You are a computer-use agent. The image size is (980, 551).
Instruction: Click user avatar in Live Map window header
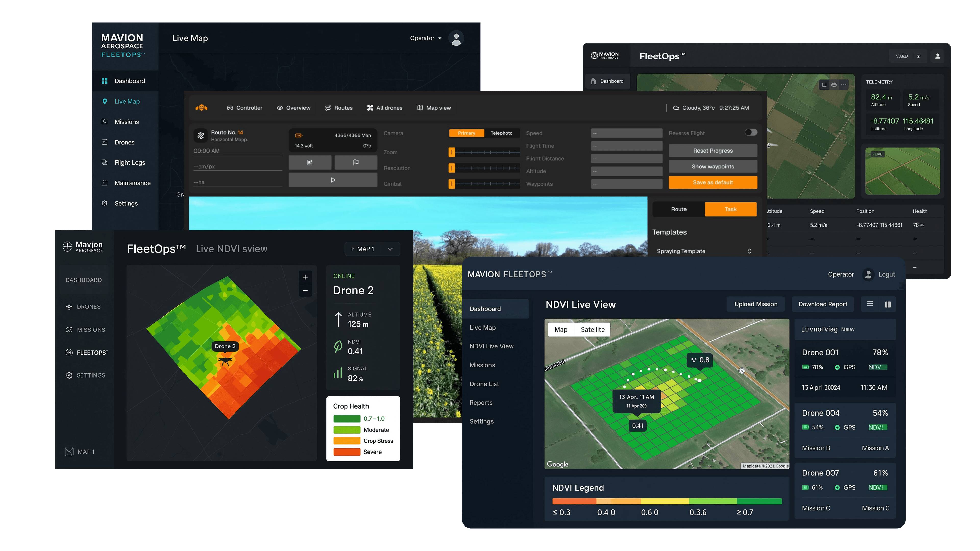coord(456,38)
